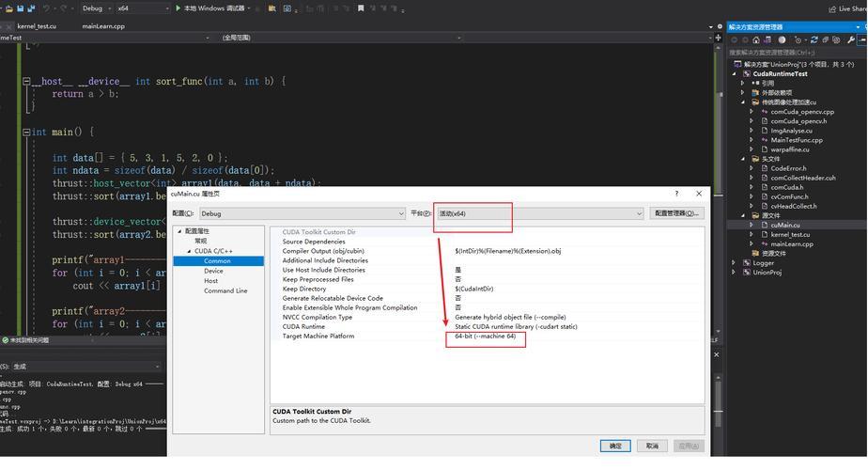Open Live Share from the top right
Screen dimensions: 868x470
[848, 8]
